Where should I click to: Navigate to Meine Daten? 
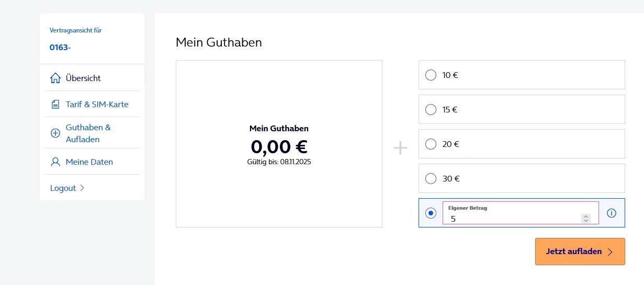click(89, 162)
